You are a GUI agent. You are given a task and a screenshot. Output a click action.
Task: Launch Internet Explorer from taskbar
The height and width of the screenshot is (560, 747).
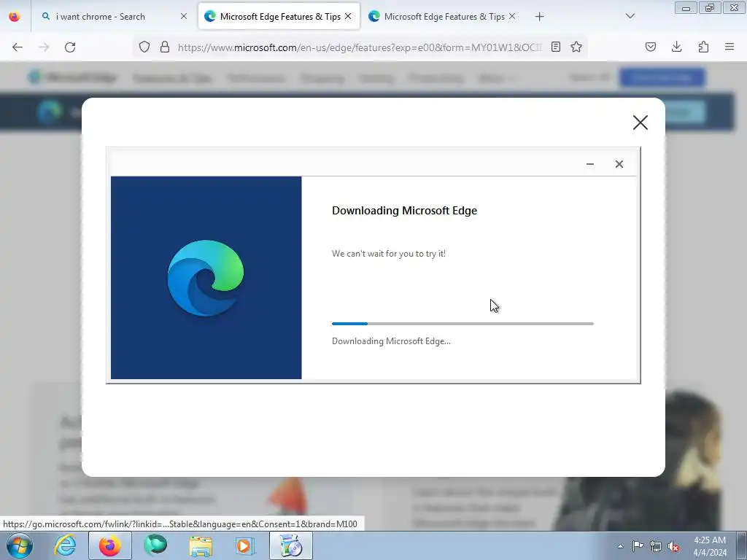[x=65, y=545]
